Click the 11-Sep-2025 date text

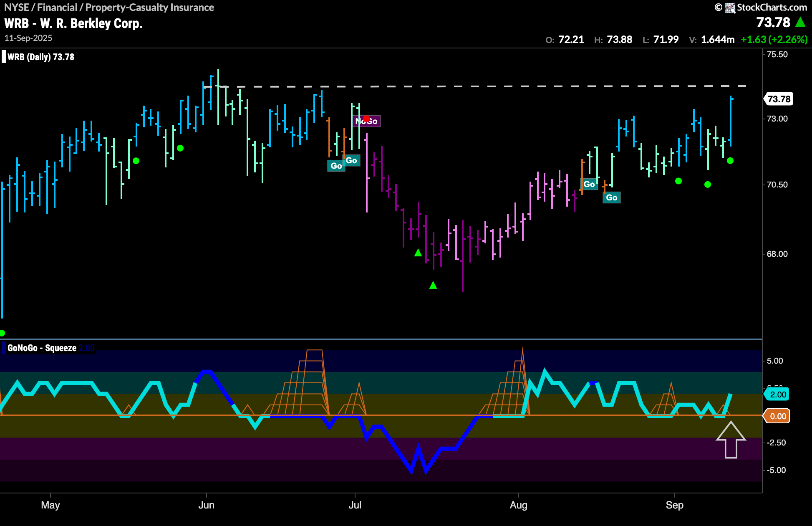coord(28,38)
